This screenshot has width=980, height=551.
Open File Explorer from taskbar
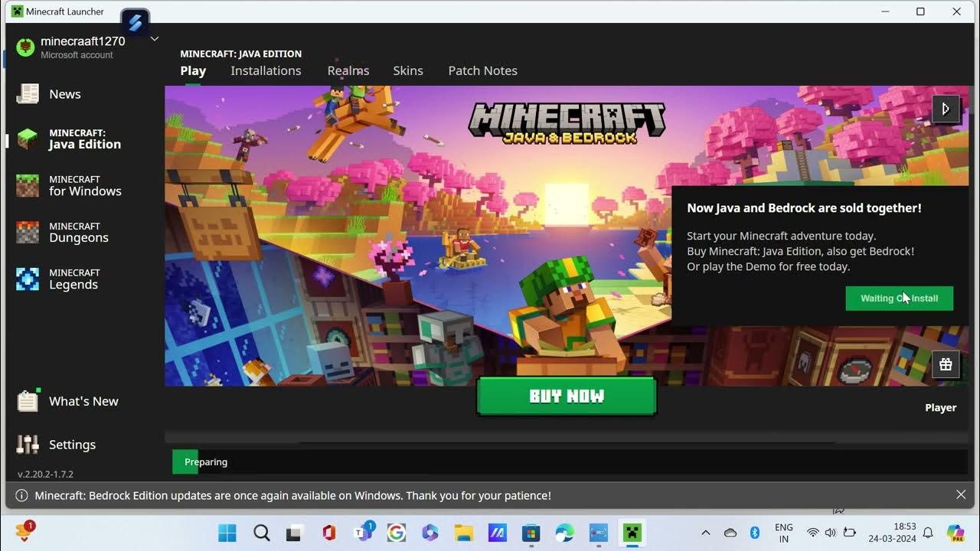[463, 533]
